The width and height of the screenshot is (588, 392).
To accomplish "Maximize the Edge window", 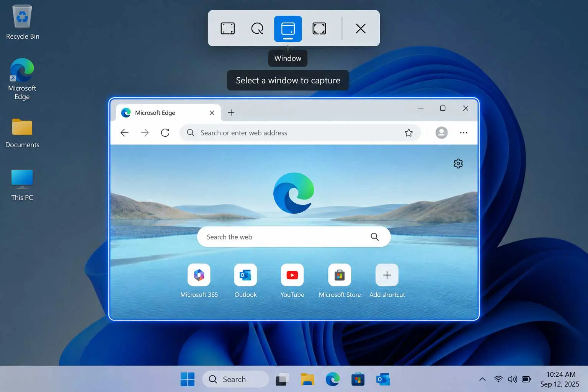I will click(x=443, y=108).
